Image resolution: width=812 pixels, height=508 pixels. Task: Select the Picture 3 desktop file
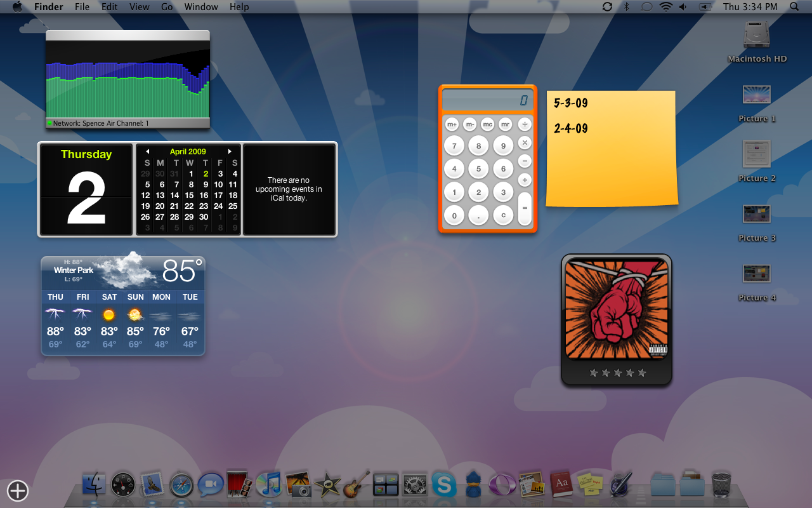point(757,222)
